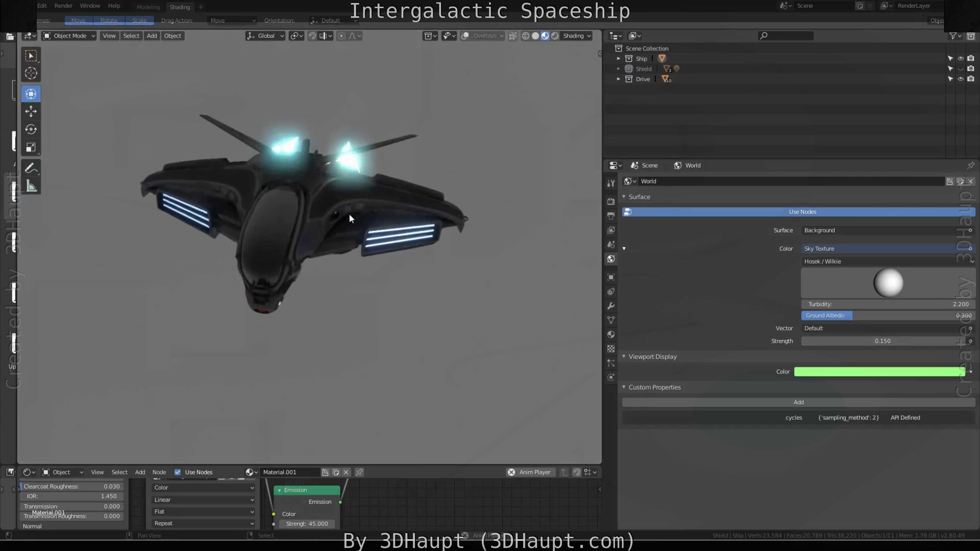Open the Render menu
Image resolution: width=980 pixels, height=551 pixels.
(63, 6)
